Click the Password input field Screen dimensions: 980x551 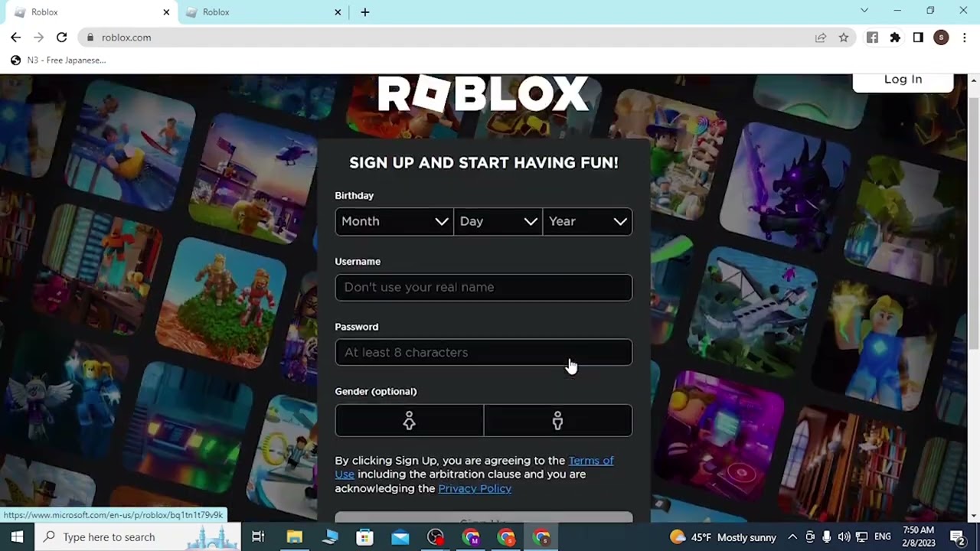483,352
